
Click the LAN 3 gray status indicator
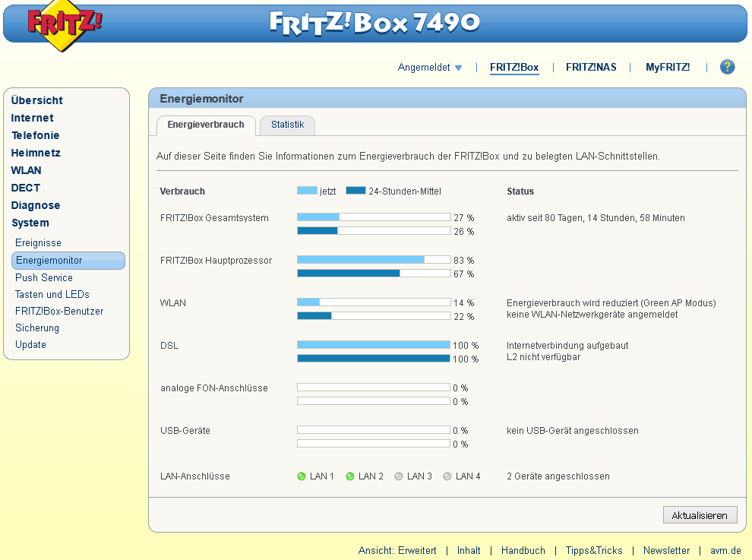click(399, 476)
